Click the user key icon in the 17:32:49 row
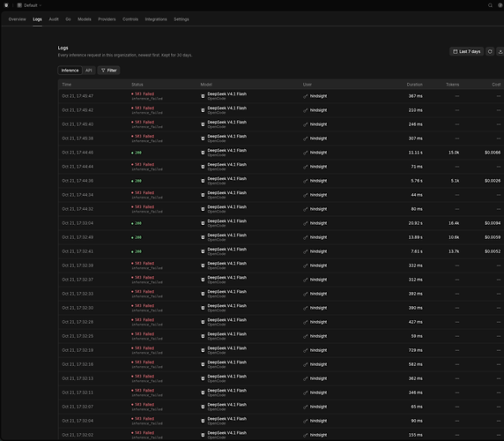This screenshot has width=504, height=441. tap(306, 237)
